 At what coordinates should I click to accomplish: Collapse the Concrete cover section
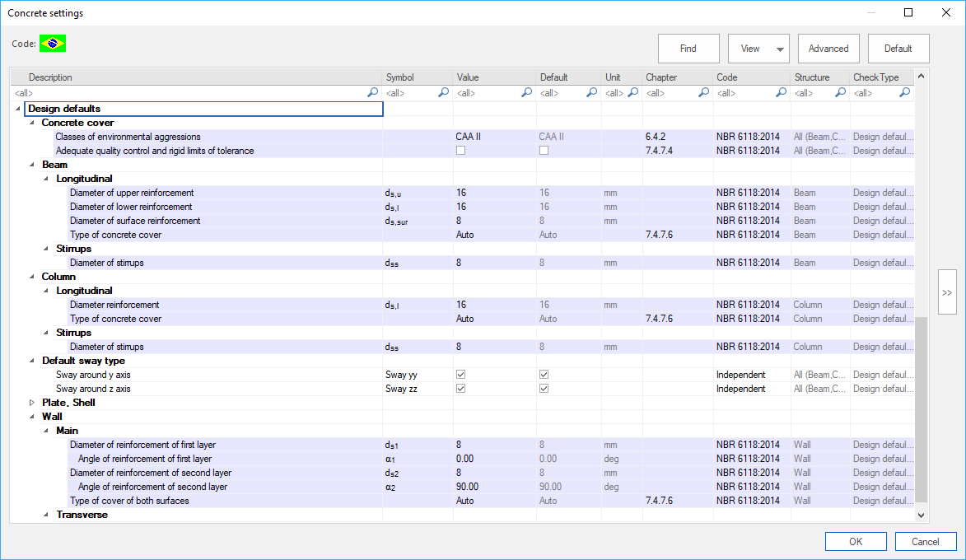click(x=32, y=122)
